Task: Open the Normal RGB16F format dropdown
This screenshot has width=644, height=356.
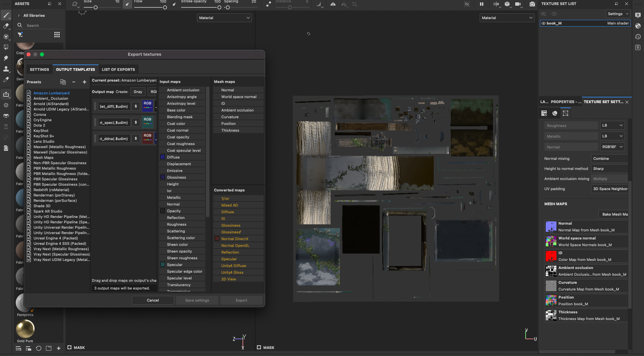Action: (x=612, y=147)
